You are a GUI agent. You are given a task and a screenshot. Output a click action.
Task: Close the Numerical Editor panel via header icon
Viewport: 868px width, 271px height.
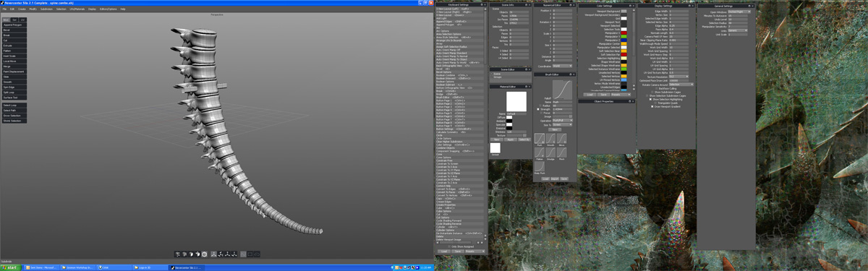574,4
